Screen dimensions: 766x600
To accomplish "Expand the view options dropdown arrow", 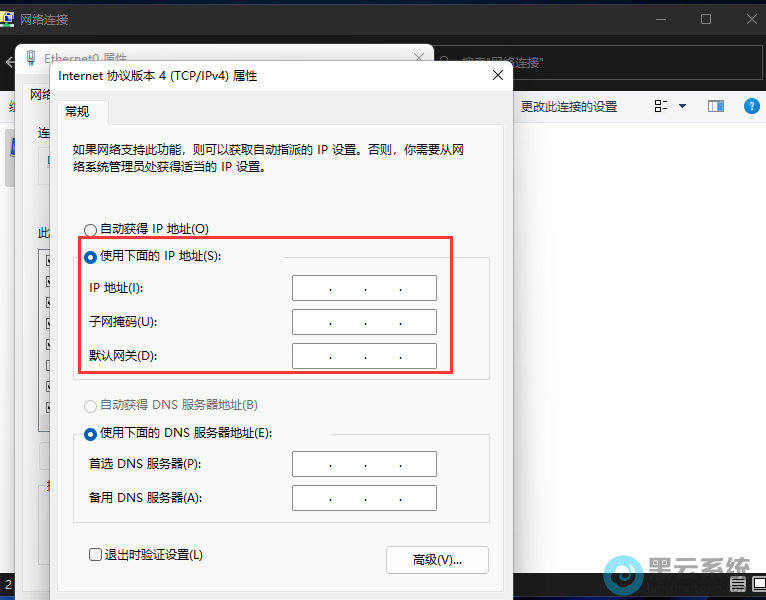I will point(683,106).
